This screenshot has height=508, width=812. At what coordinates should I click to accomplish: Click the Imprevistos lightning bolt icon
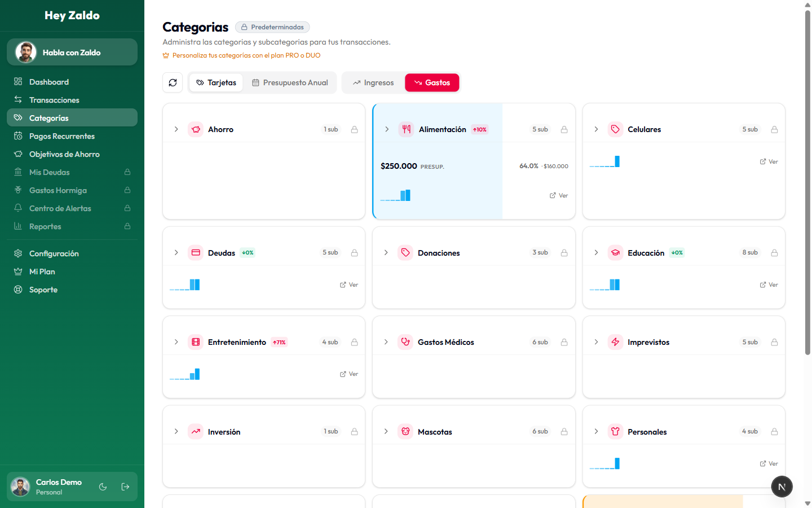point(615,342)
